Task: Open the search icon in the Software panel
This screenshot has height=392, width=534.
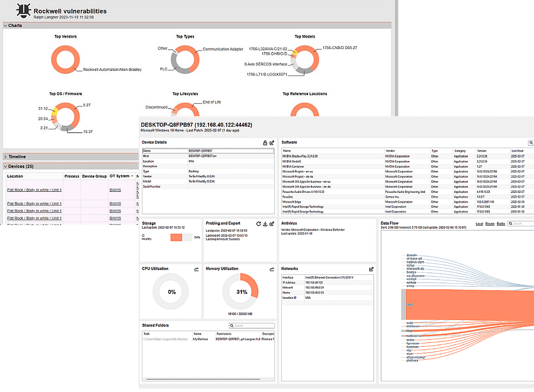Action: tap(530, 143)
